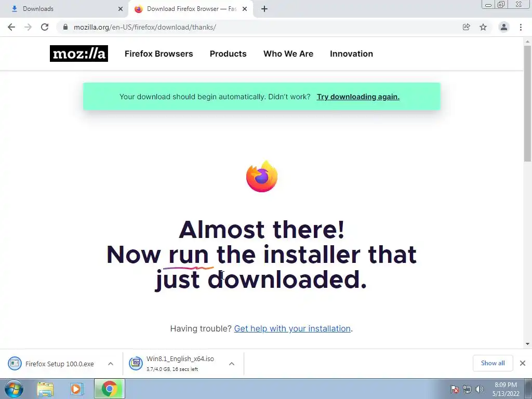The image size is (532, 399).
Task: Switch to the Downloads tab
Action: (x=64, y=9)
